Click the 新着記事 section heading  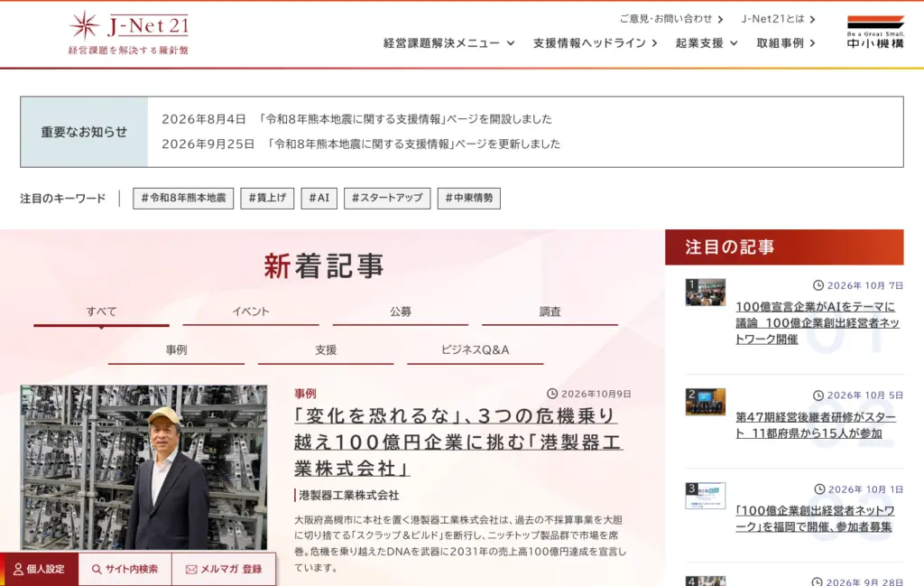pyautogui.click(x=324, y=265)
